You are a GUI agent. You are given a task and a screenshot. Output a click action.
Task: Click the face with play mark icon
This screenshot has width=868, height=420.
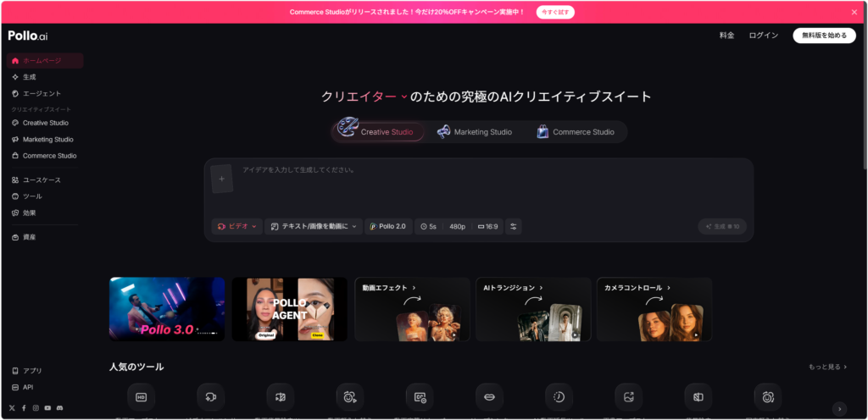pos(350,397)
